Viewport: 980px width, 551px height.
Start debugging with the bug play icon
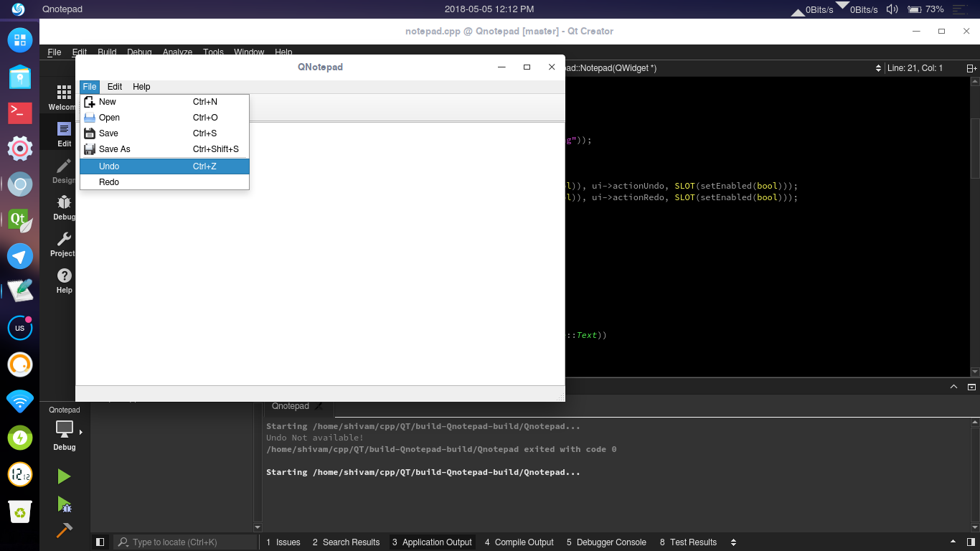(64, 504)
